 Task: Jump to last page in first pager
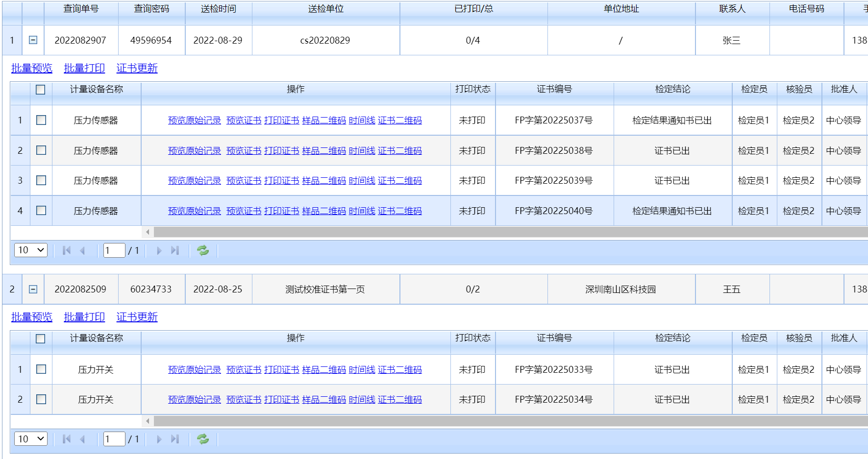[x=175, y=250]
